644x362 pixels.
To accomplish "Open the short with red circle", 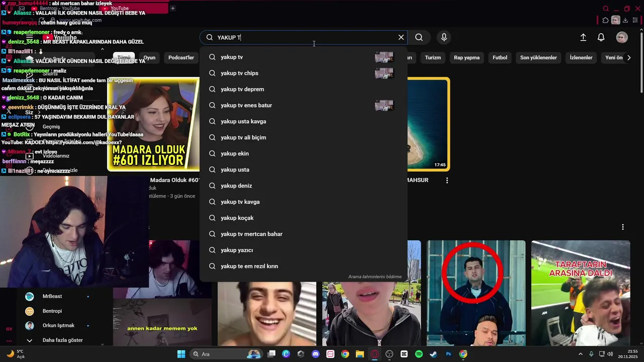I will (476, 293).
